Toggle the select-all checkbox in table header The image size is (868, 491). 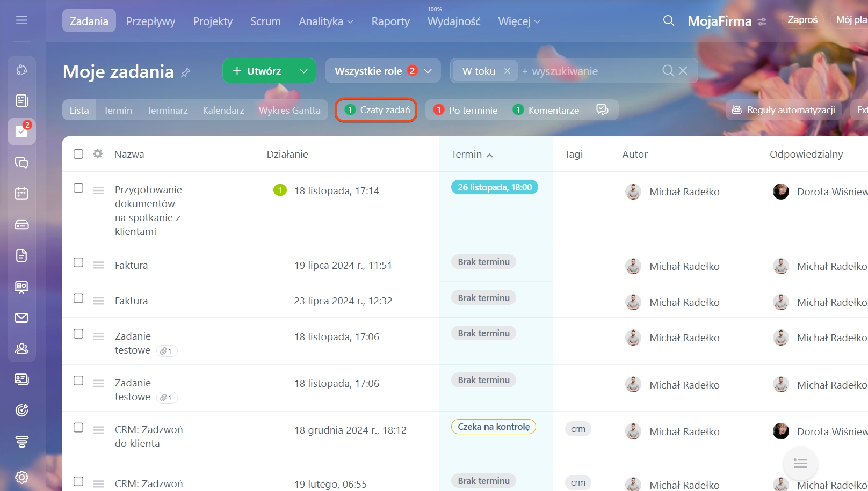pos(78,154)
